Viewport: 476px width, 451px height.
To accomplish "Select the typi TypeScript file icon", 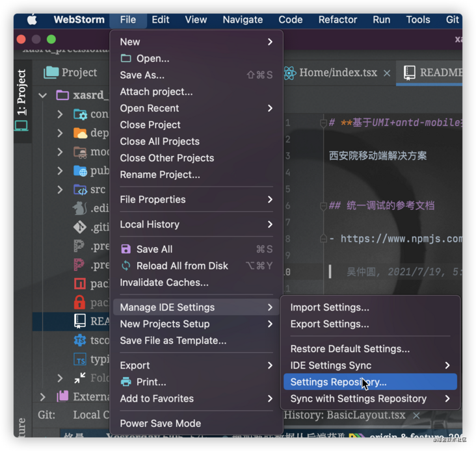I will coord(80,359).
